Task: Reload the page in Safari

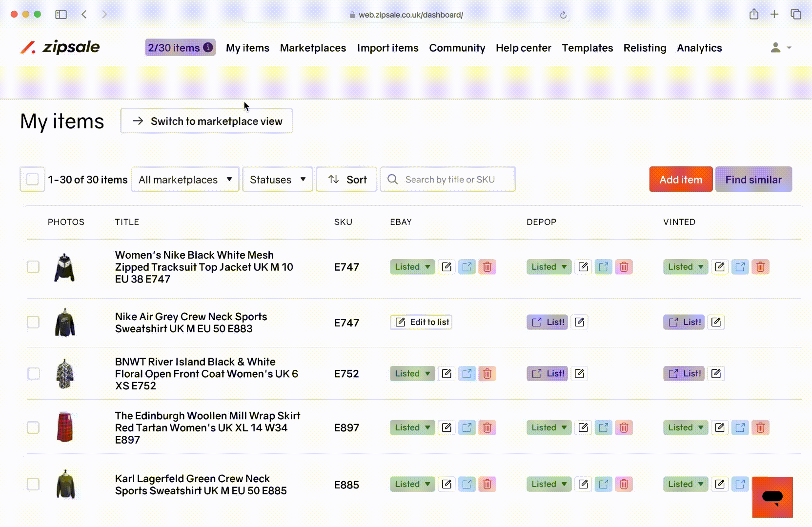Action: click(563, 15)
